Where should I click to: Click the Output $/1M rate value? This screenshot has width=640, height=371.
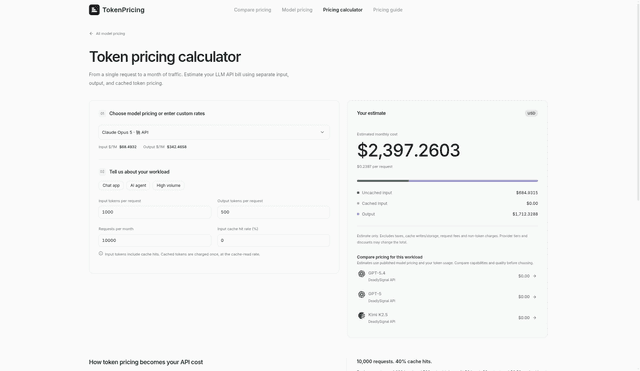click(x=177, y=147)
